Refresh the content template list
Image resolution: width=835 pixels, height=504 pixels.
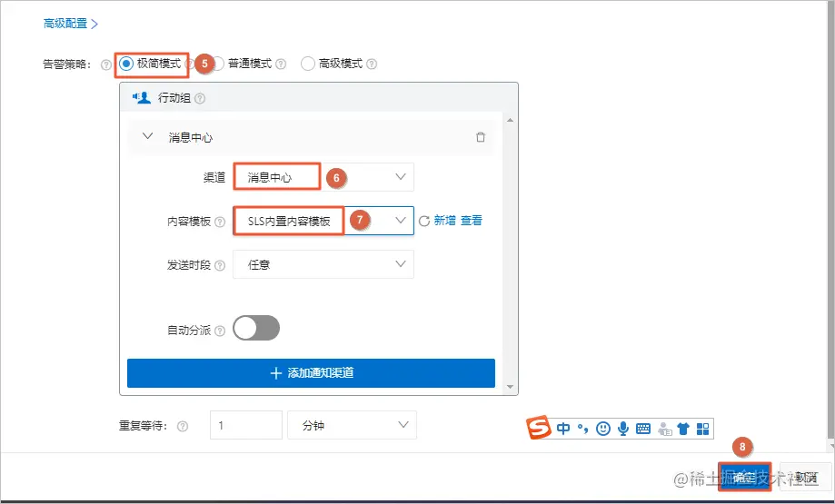(x=424, y=221)
